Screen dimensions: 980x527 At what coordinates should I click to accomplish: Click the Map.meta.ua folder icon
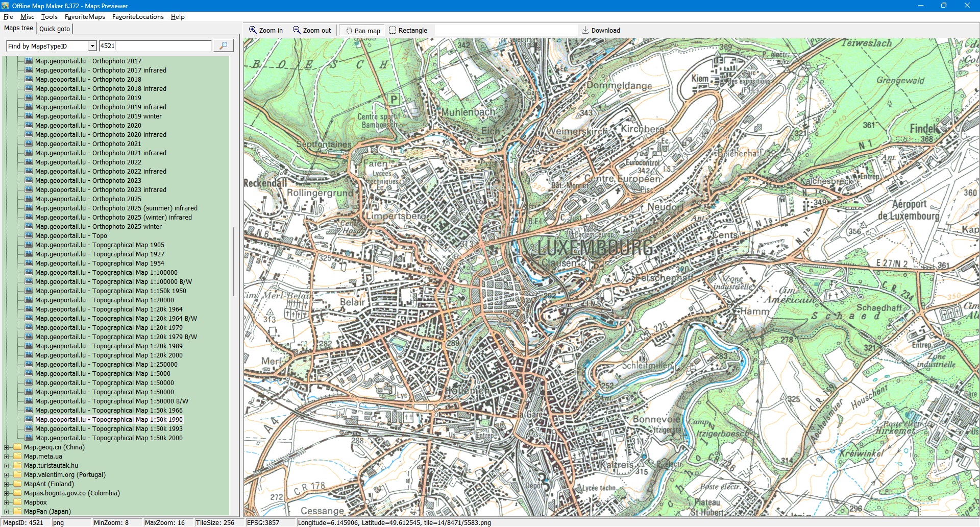(18, 457)
